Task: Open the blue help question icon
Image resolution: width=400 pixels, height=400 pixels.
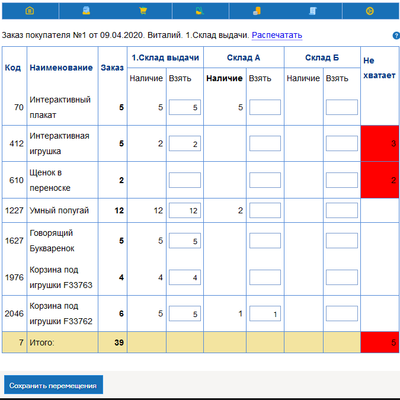Action: [x=396, y=35]
